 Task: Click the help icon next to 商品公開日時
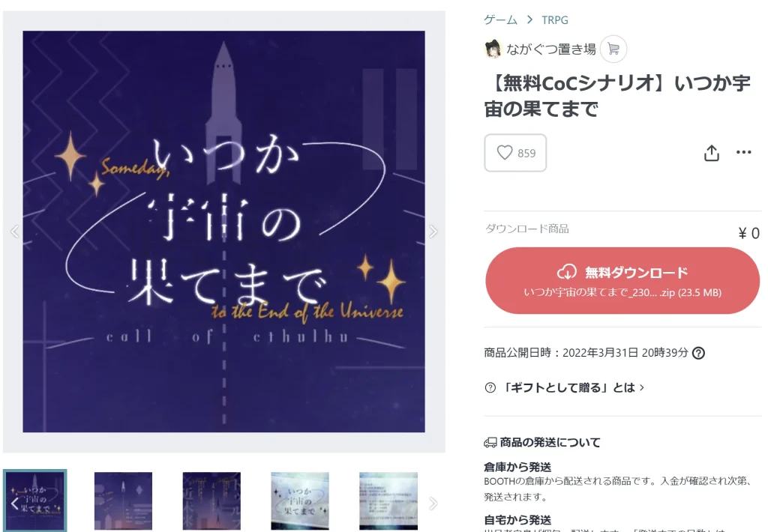[698, 353]
